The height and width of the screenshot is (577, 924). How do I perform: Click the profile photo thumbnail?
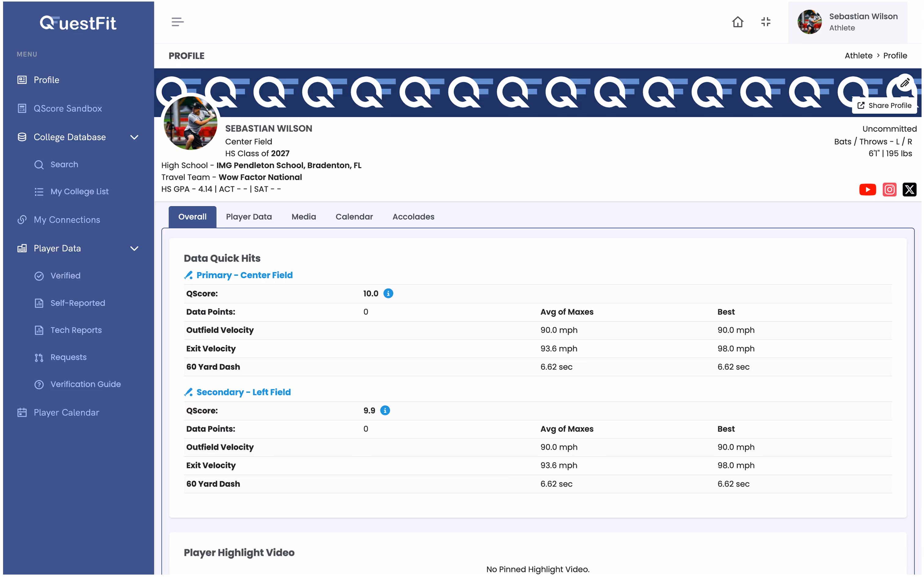pos(190,123)
